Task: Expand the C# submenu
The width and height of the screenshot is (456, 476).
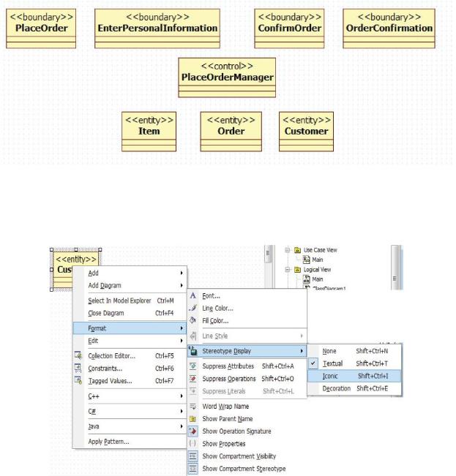Action: 130,412
